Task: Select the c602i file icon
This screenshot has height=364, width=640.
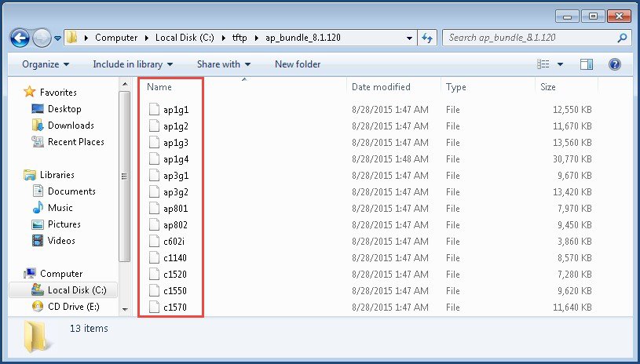Action: coord(154,242)
